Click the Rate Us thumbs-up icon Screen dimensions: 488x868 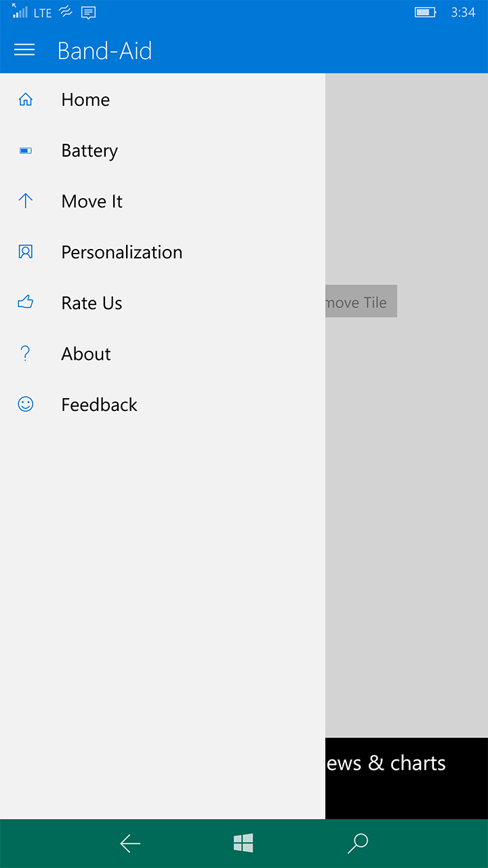click(26, 302)
